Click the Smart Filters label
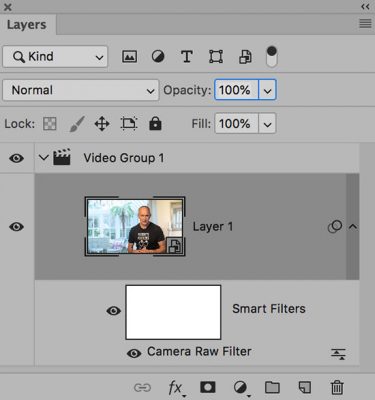This screenshot has width=375, height=400. coord(269,309)
